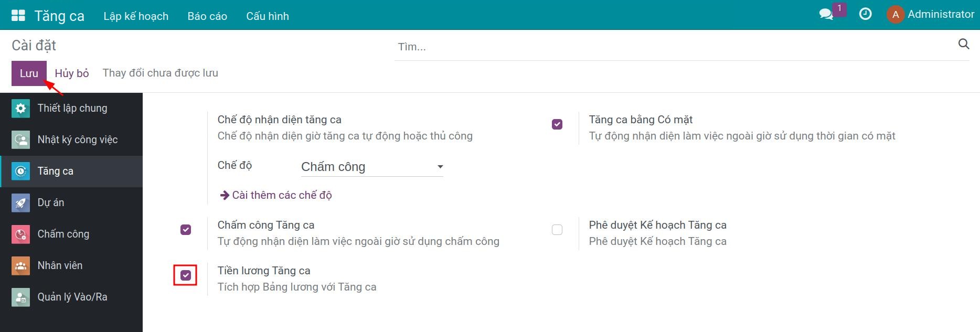
Task: Open the Báo cáo menu
Action: click(x=207, y=16)
